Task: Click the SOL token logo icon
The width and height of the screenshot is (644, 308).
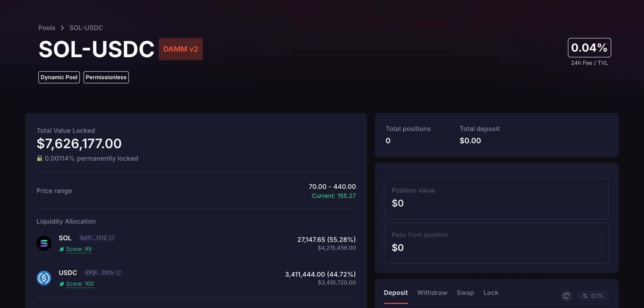Action: (x=44, y=243)
